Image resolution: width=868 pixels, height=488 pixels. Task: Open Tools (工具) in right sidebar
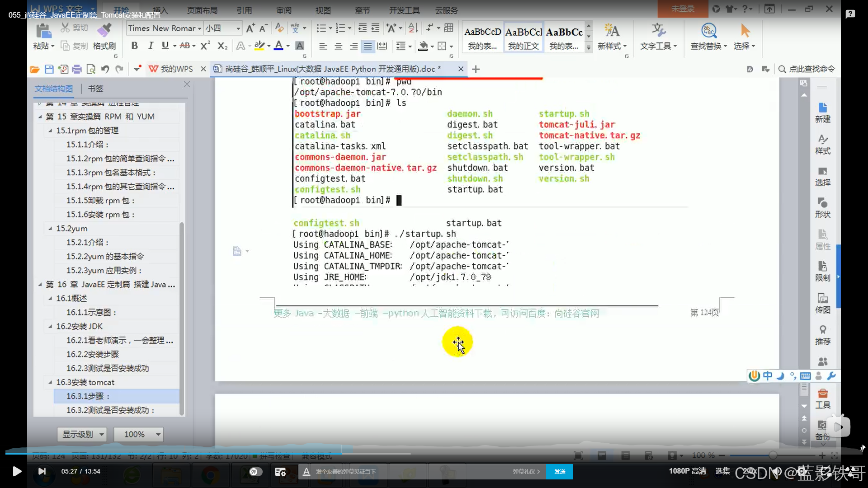[822, 399]
